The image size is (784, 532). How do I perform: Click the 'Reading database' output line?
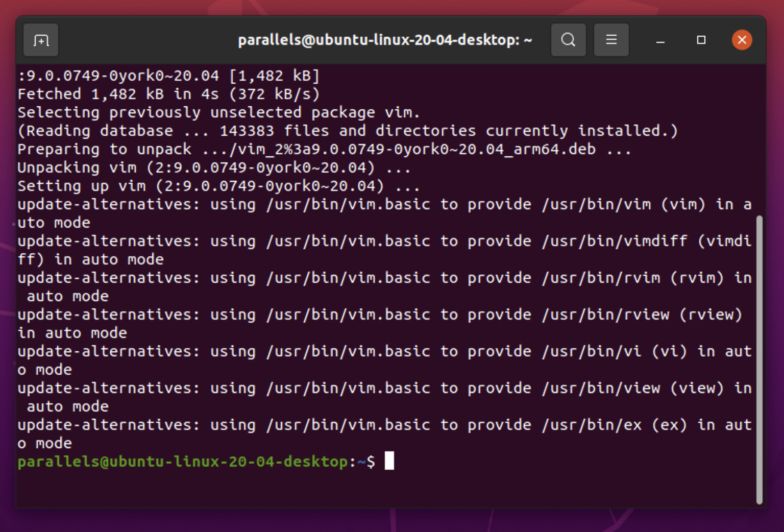pos(347,131)
